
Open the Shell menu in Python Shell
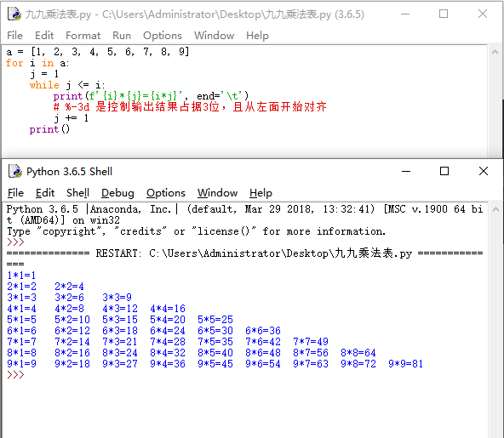(x=77, y=193)
